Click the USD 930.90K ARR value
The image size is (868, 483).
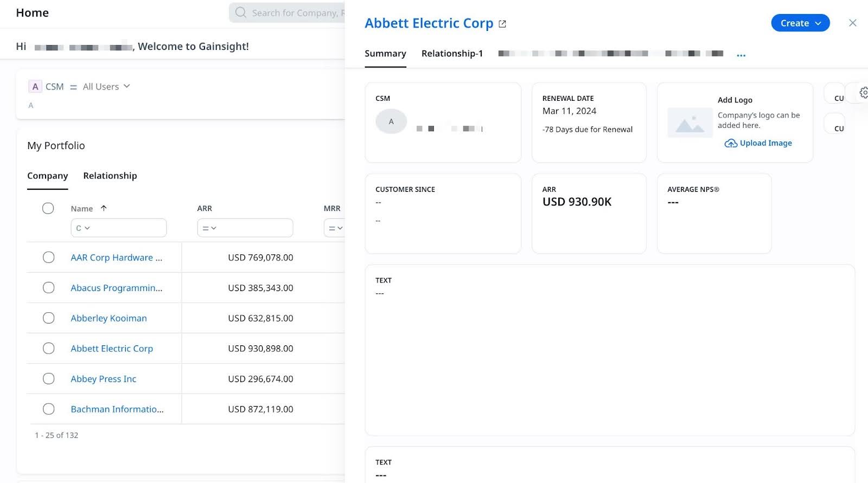[x=577, y=202]
